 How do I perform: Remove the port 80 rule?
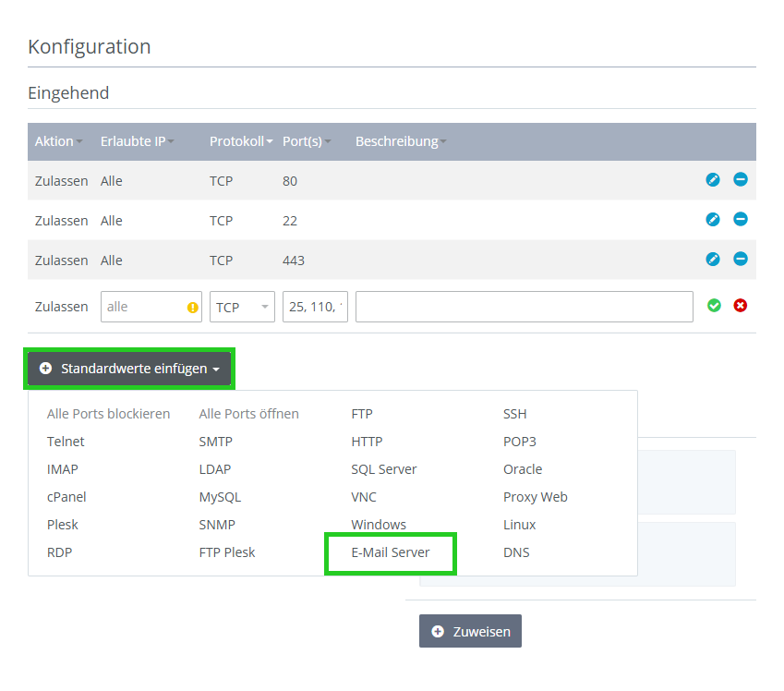[741, 179]
